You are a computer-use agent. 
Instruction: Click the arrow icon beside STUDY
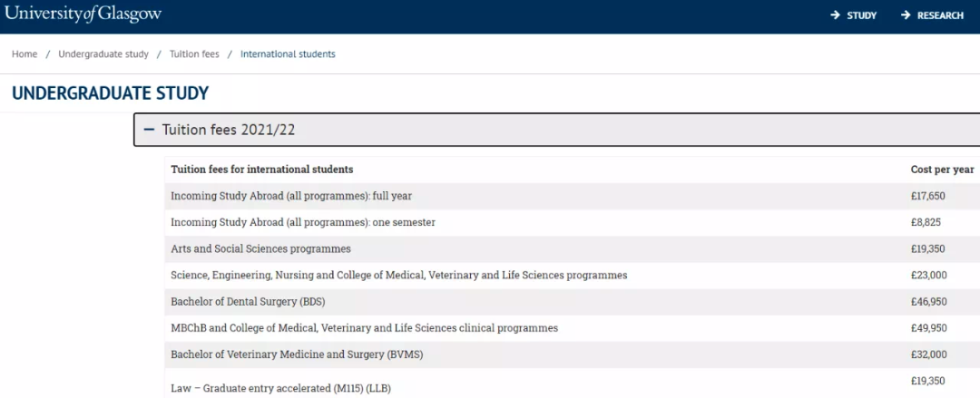pyautogui.click(x=835, y=15)
